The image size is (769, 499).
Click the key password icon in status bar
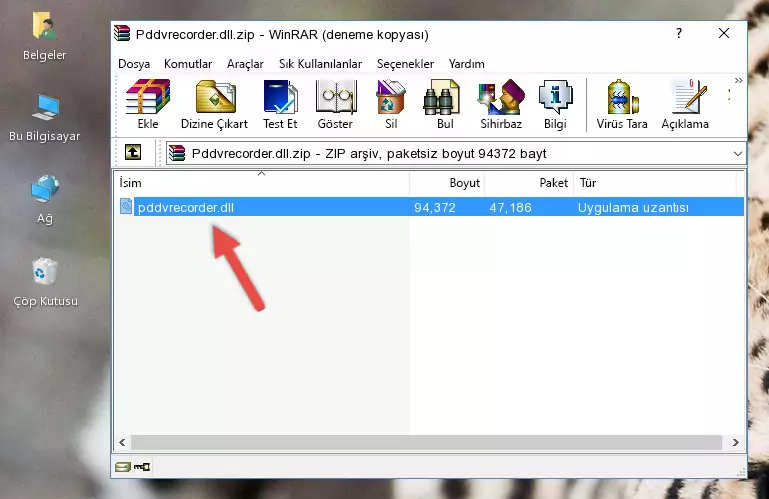tap(142, 467)
